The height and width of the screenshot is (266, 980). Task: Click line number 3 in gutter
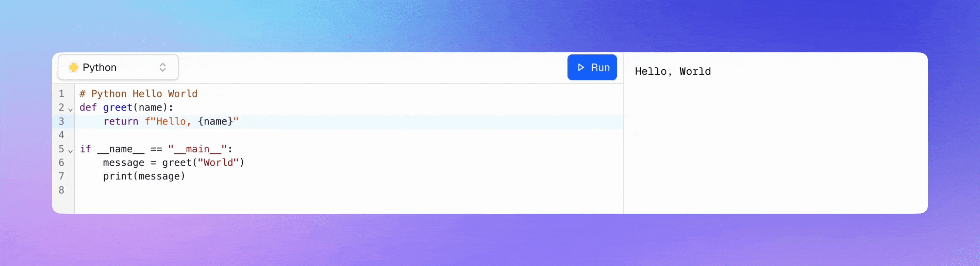(62, 122)
